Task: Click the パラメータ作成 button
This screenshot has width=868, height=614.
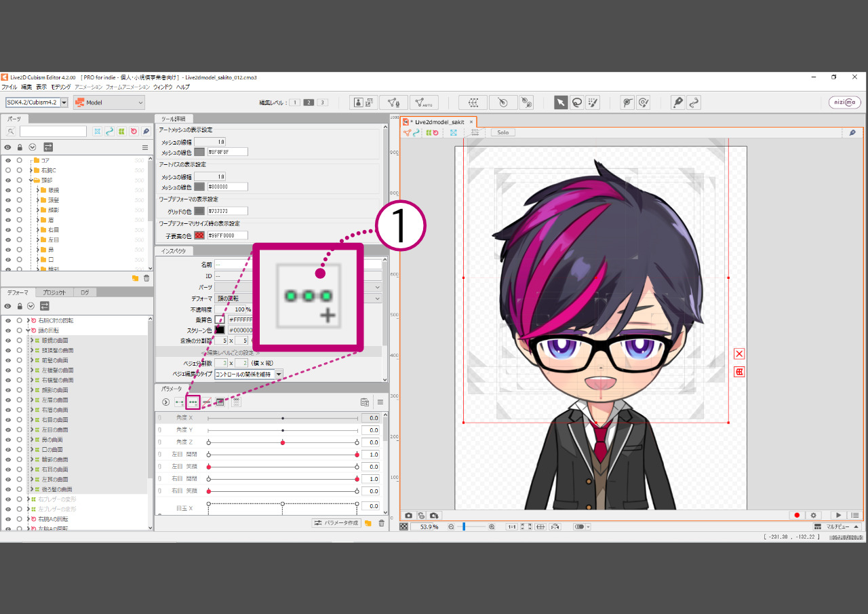Action: [336, 523]
